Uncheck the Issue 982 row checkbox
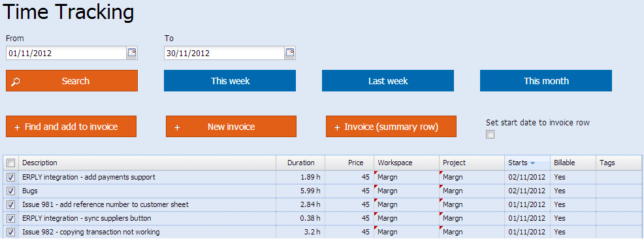Screen dimensions: 644x239 click(11, 232)
